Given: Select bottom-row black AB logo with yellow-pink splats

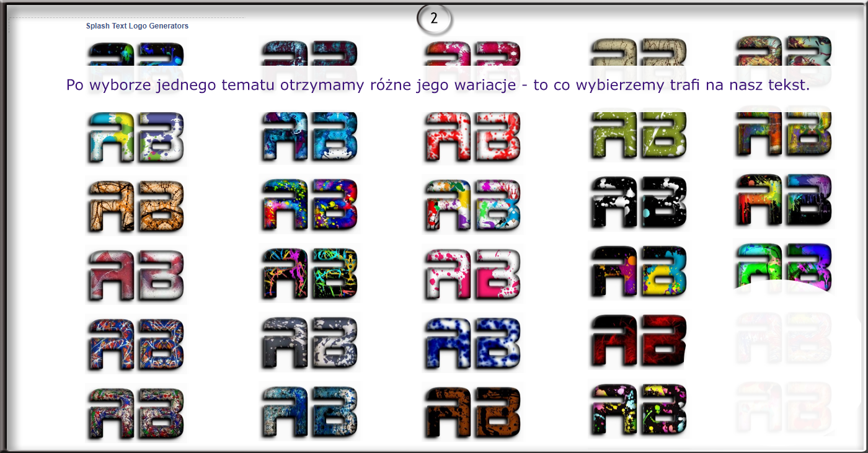Looking at the screenshot, I should coord(639,410).
